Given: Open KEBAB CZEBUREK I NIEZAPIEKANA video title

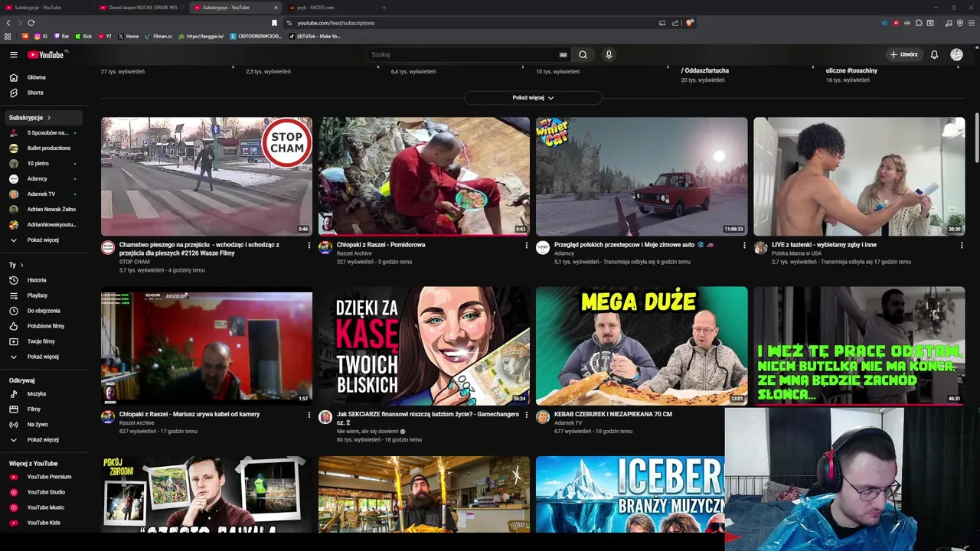Looking at the screenshot, I should [x=612, y=414].
